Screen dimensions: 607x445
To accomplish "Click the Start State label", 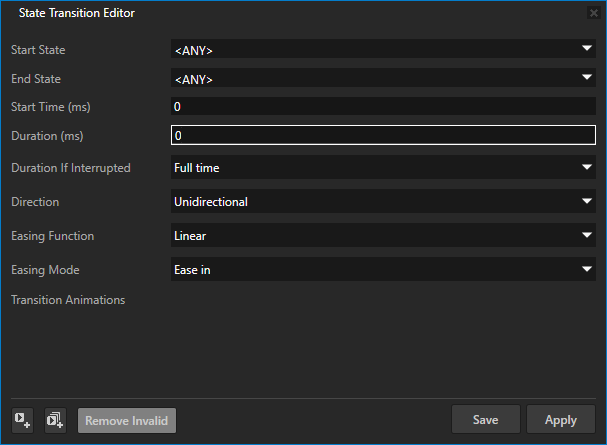I will pos(38,49).
